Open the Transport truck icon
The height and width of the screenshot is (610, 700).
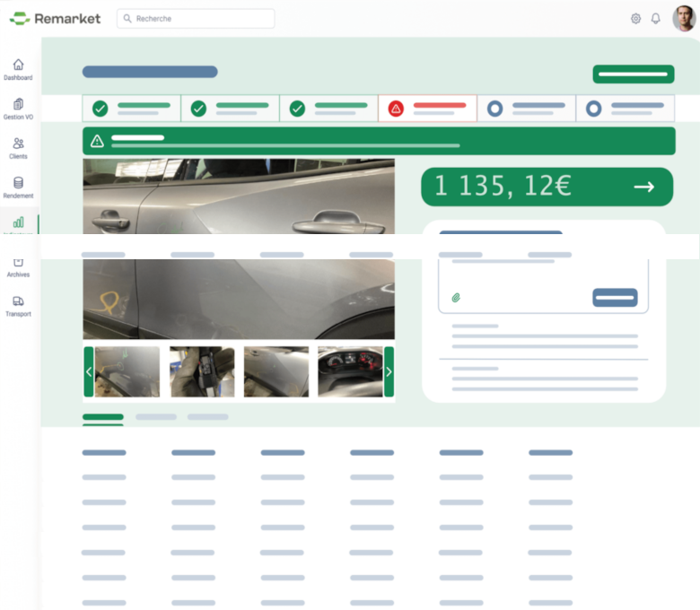(18, 301)
